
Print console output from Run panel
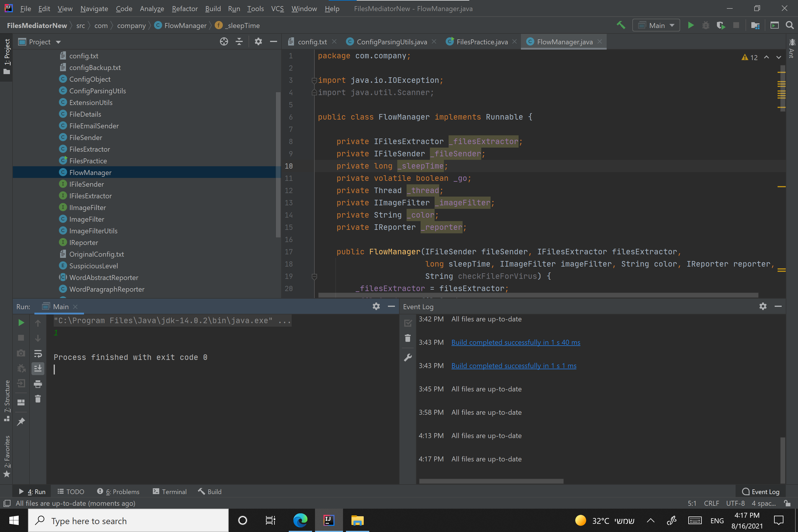pyautogui.click(x=38, y=384)
